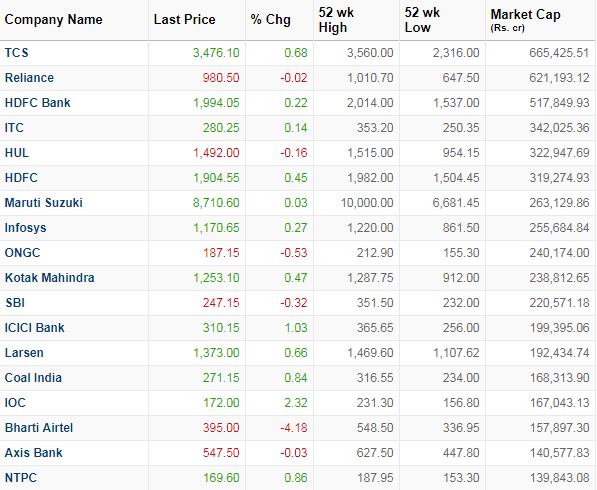The width and height of the screenshot is (597, 490).
Task: Open the ITC company link
Action: pyautogui.click(x=14, y=128)
